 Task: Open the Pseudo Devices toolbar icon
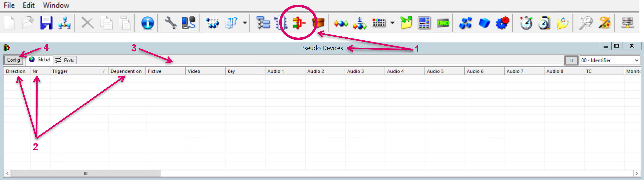pos(298,23)
